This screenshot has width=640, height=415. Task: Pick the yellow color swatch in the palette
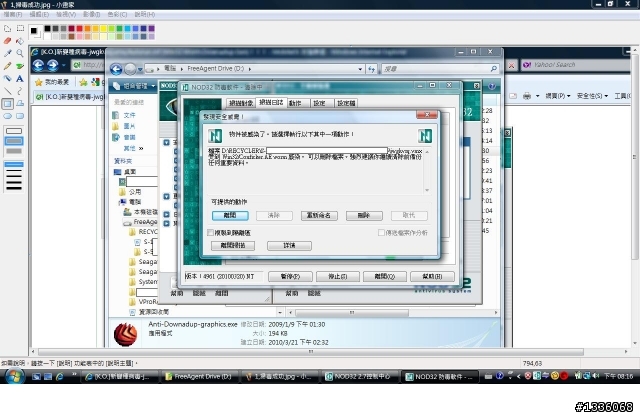[x=103, y=29]
